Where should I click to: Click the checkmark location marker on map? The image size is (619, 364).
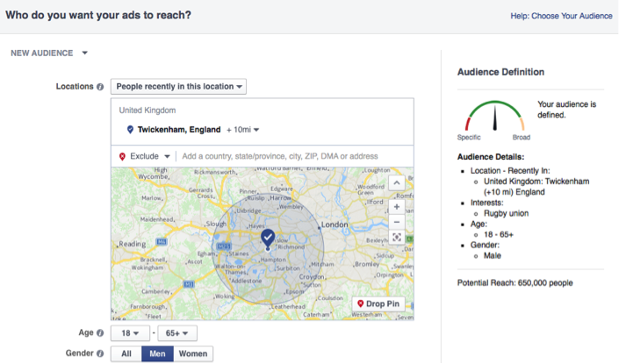click(268, 238)
